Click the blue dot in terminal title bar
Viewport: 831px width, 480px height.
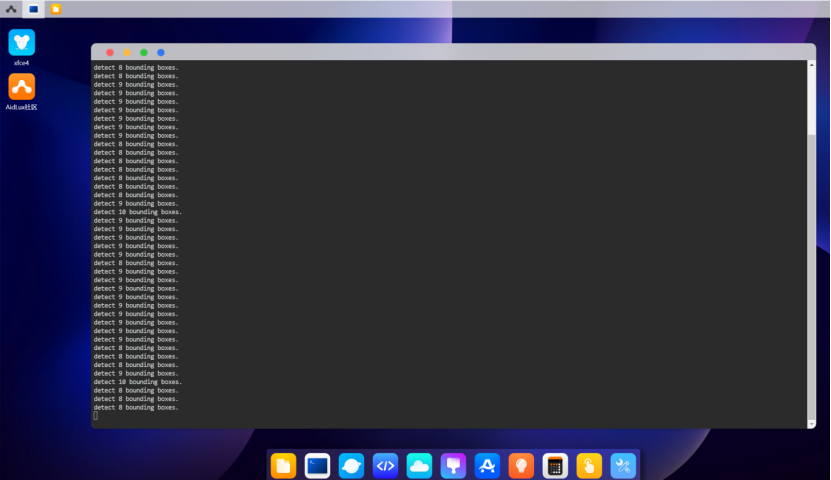(x=161, y=52)
